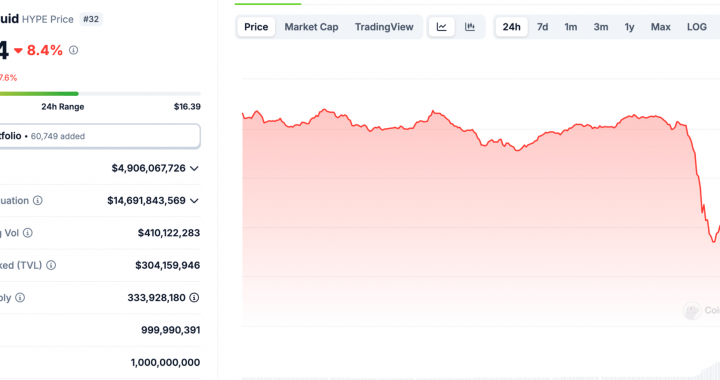Click the red 8.4% change value
This screenshot has height=380, width=720.
pyautogui.click(x=45, y=50)
